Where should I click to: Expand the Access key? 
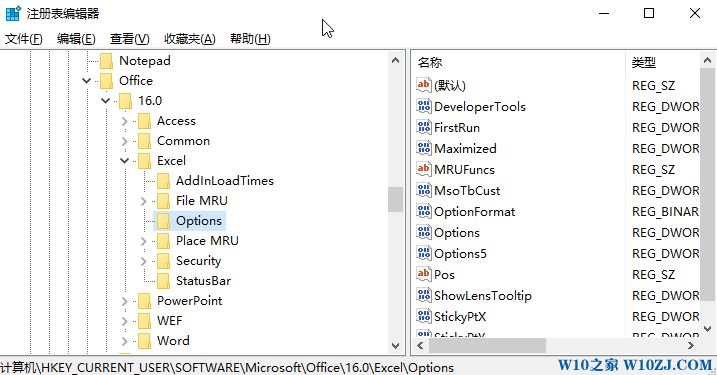pos(124,121)
